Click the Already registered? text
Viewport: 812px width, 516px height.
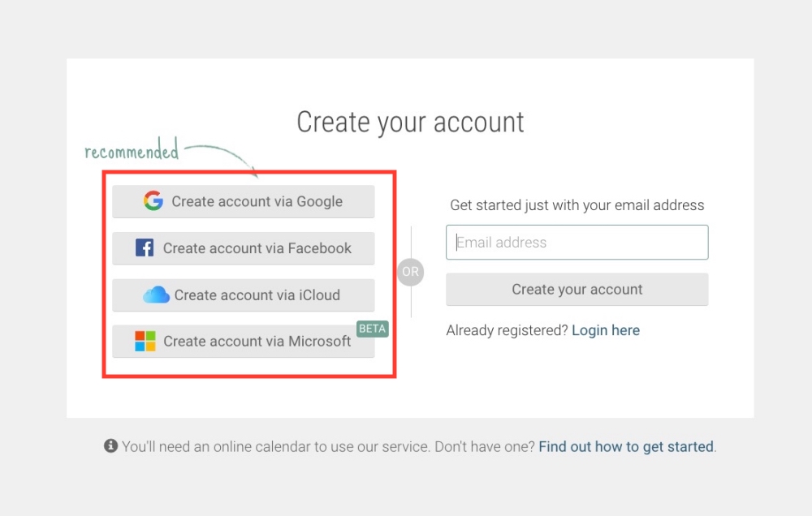[x=507, y=330]
